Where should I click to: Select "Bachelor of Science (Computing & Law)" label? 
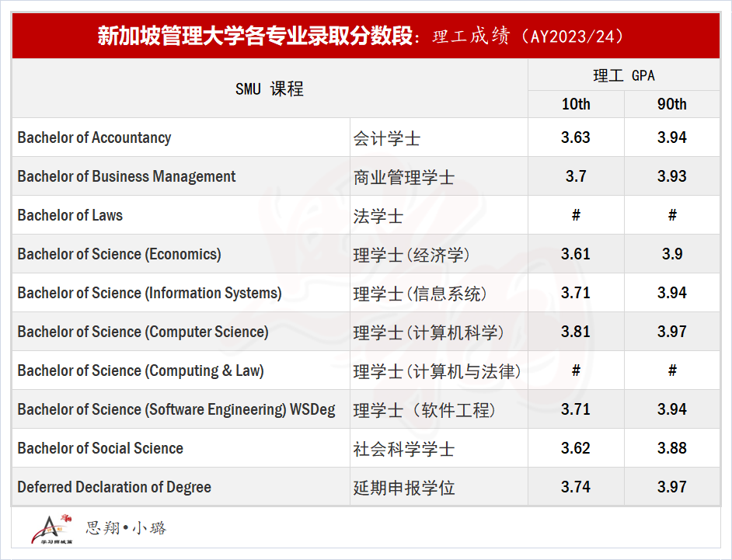coord(141,370)
